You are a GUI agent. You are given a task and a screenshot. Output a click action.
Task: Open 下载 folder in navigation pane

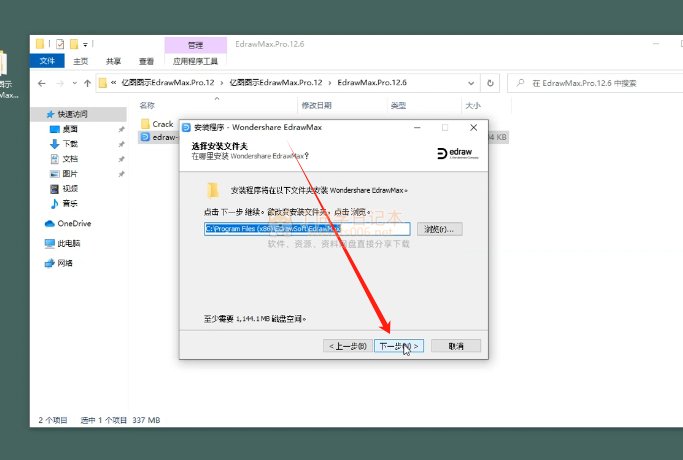70,144
